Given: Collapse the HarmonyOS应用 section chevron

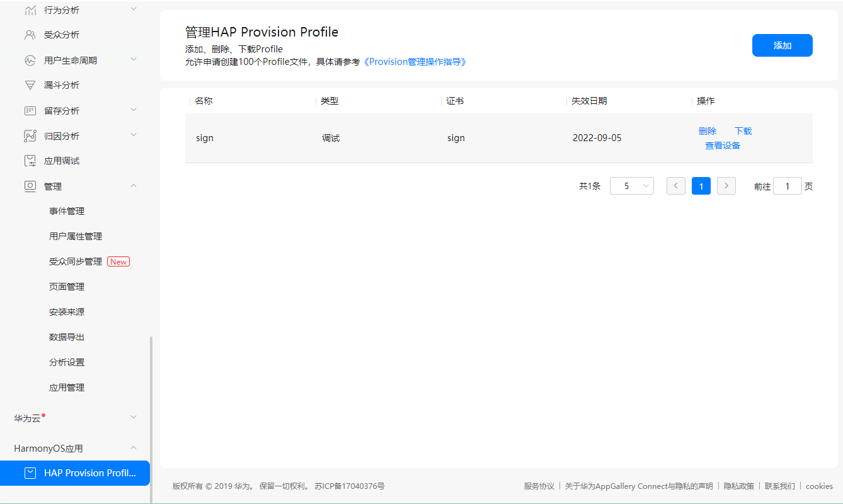Looking at the screenshot, I should [133, 448].
